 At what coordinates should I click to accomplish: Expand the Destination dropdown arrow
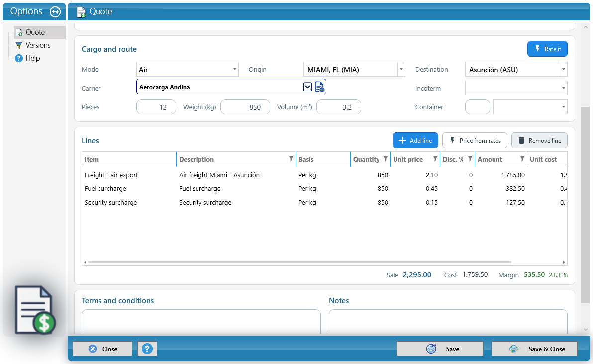point(564,70)
